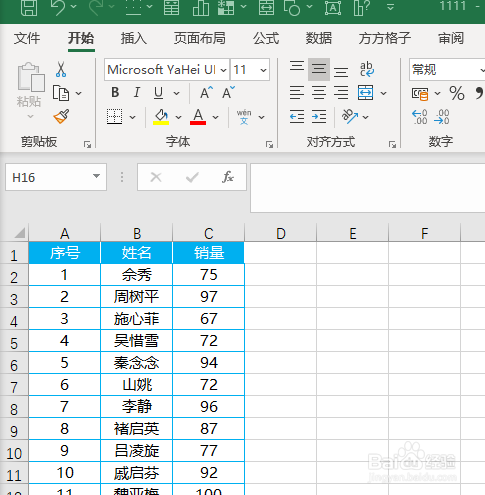Toggle Bold formatting
The image size is (485, 495).
[115, 92]
